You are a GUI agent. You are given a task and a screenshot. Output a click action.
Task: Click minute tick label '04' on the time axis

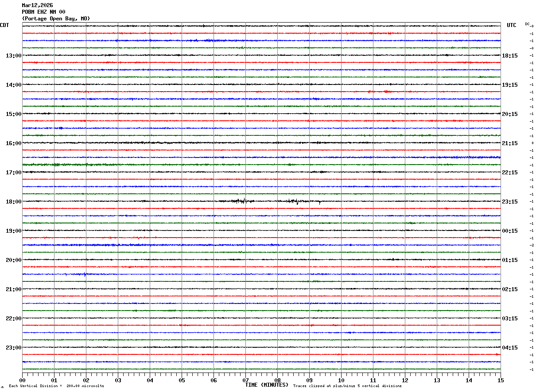[x=150, y=380]
